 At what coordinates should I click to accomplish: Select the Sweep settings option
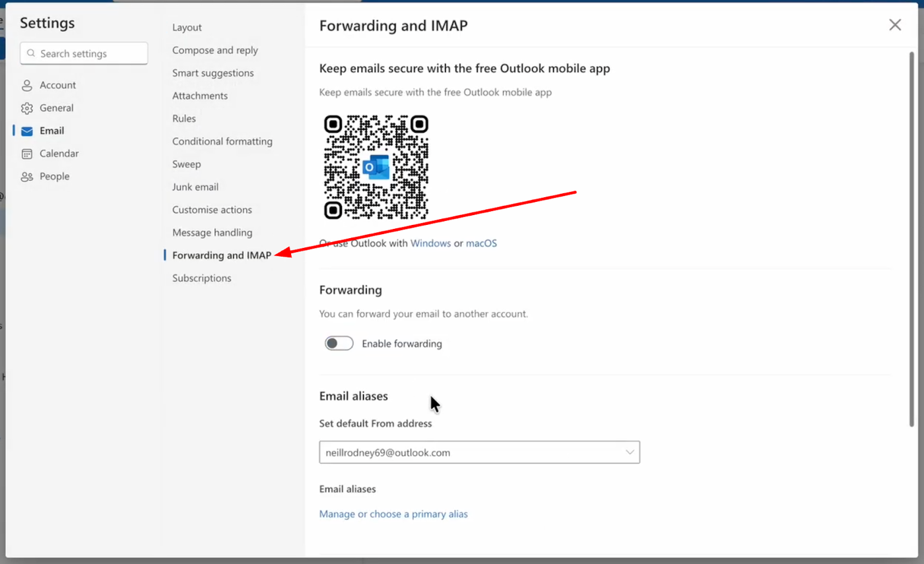pos(187,164)
